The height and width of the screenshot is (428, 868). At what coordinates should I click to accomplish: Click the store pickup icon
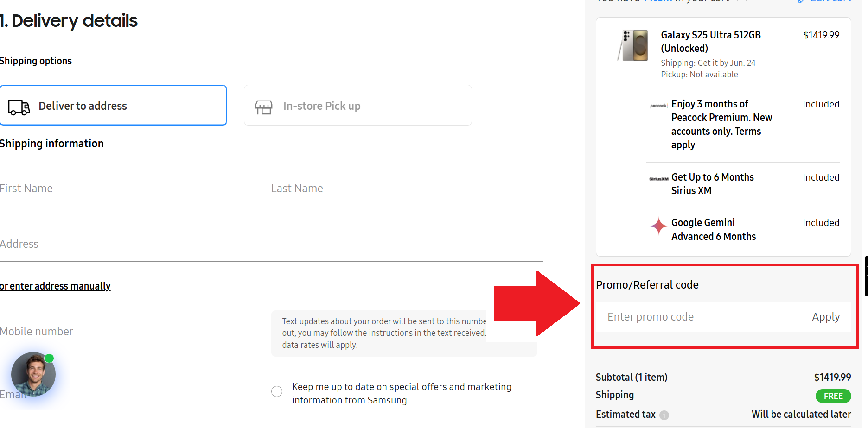264,107
